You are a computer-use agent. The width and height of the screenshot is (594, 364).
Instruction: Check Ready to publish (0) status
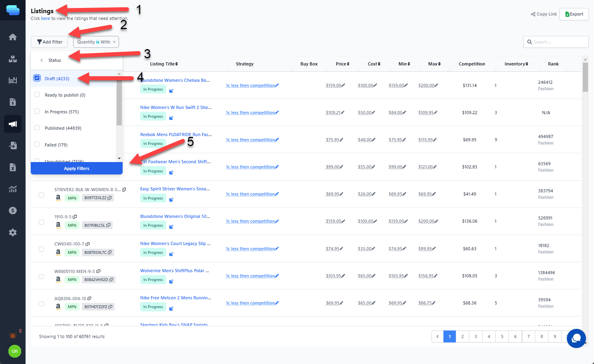[x=37, y=95]
